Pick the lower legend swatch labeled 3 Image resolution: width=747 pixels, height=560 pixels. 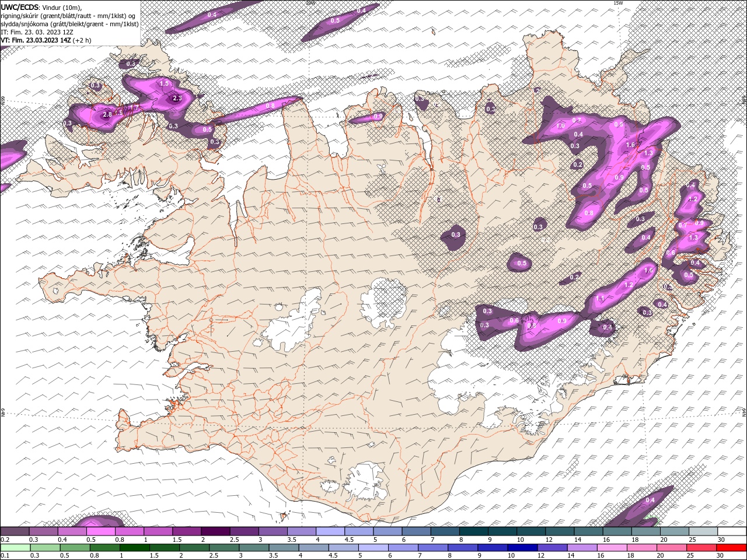tap(253, 548)
